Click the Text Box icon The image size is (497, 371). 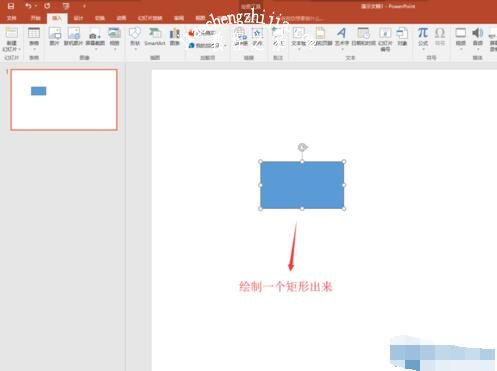(299, 33)
